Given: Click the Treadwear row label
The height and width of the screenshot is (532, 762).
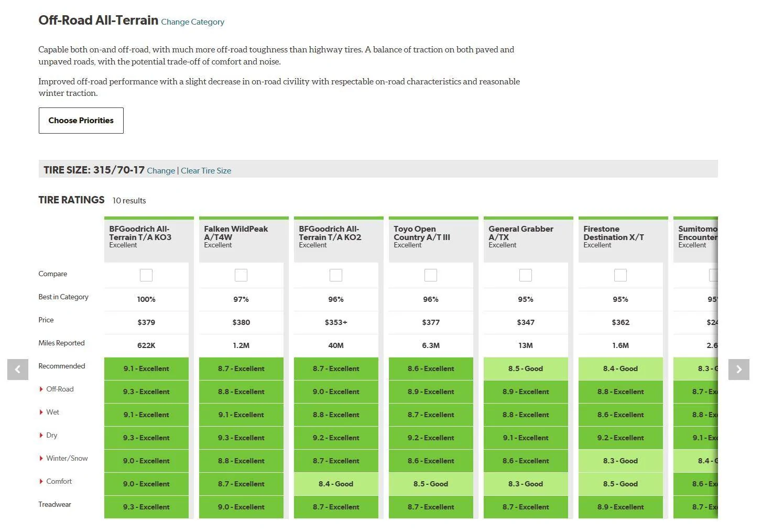Looking at the screenshot, I should point(55,504).
